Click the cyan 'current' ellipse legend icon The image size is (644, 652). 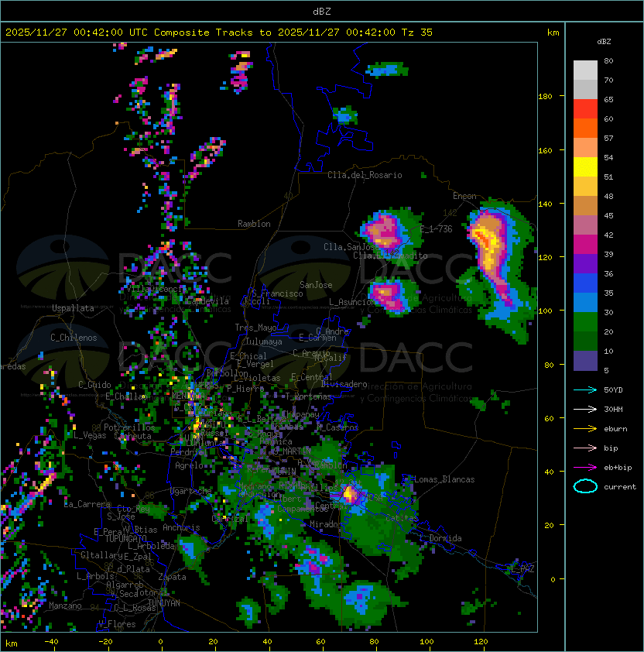pyautogui.click(x=585, y=486)
